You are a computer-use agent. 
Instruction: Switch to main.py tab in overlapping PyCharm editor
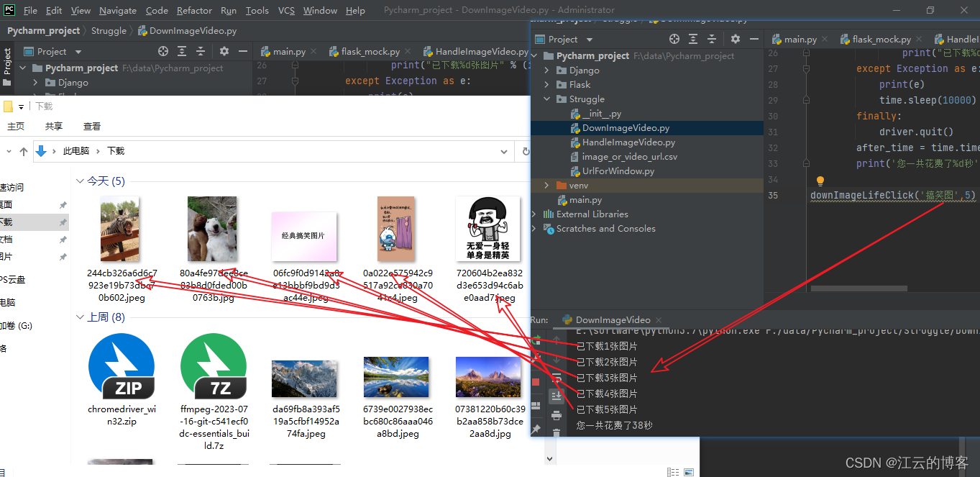800,40
